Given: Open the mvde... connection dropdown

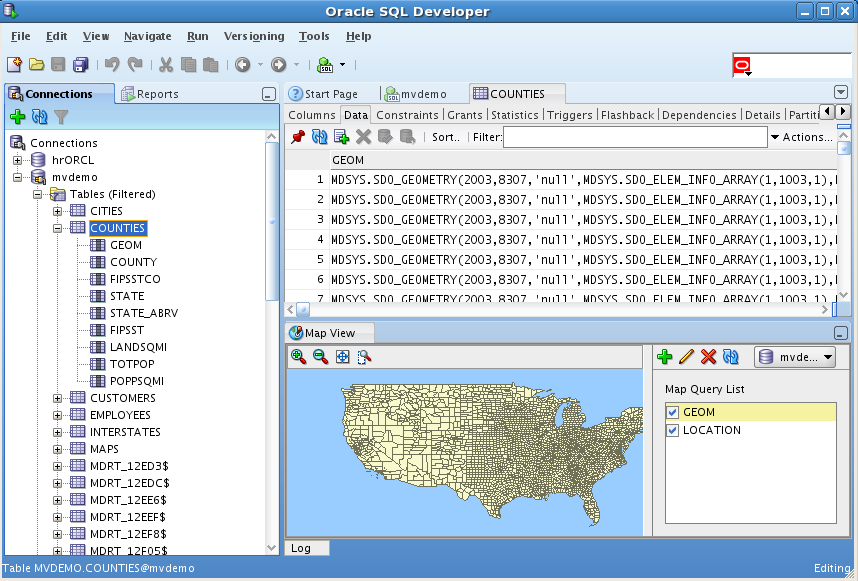Looking at the screenshot, I should pos(795,357).
